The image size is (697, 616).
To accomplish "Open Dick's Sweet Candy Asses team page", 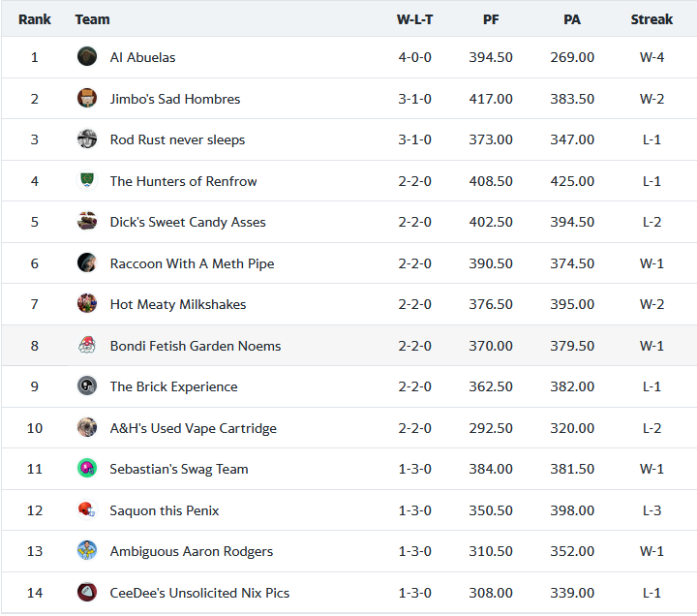I will tap(187, 222).
